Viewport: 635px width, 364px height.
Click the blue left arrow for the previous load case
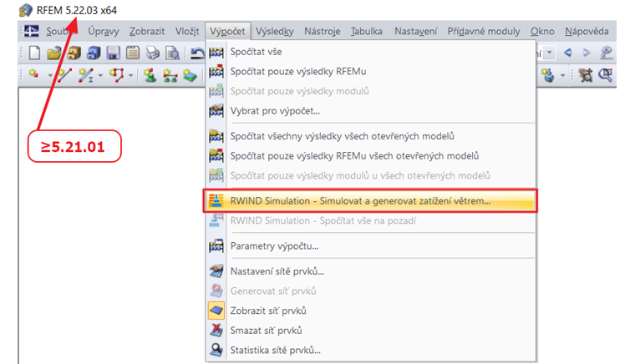pyautogui.click(x=568, y=53)
